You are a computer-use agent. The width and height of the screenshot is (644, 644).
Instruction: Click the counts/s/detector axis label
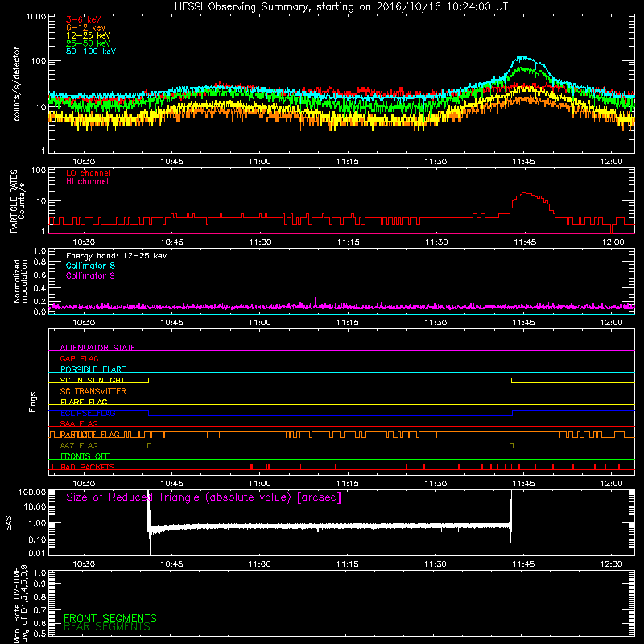(16, 84)
